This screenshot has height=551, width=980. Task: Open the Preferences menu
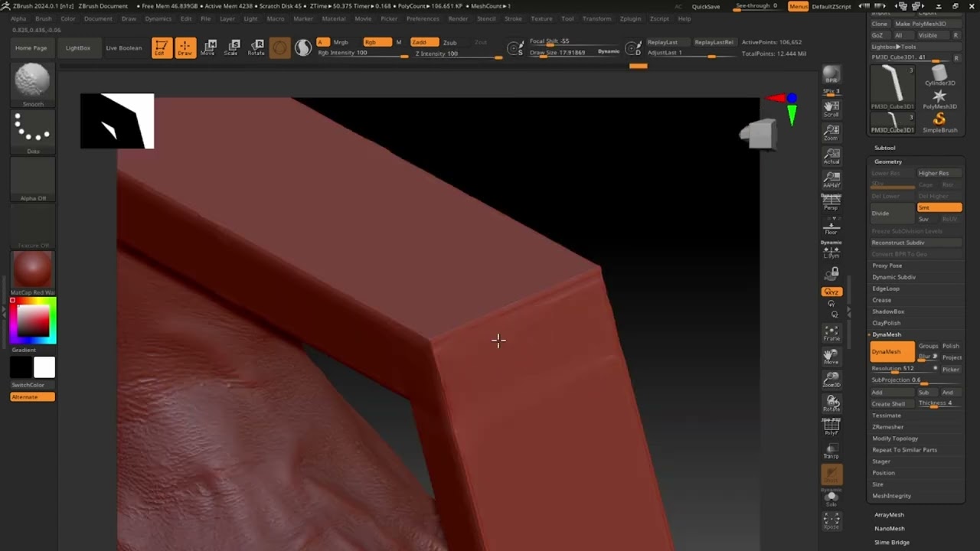click(x=423, y=18)
